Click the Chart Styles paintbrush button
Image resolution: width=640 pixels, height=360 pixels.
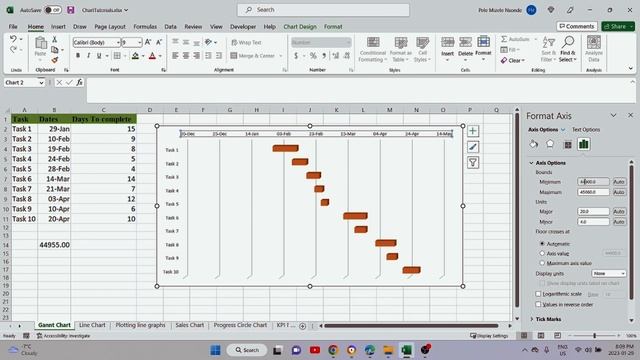tap(473, 147)
